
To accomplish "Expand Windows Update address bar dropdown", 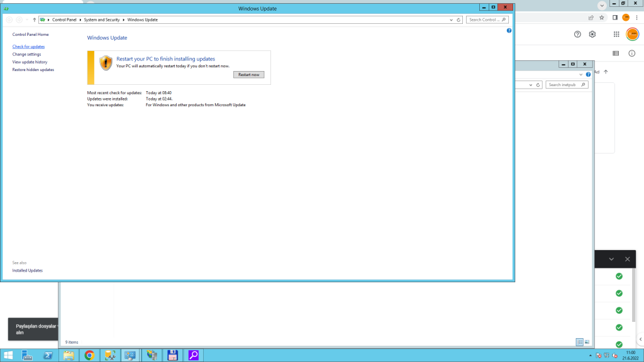I will (x=451, y=19).
